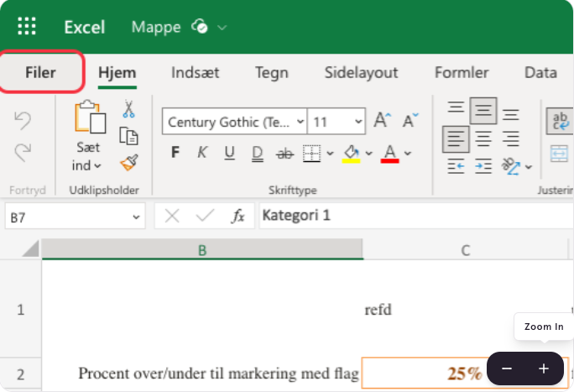Viewport: 574px width, 392px height.
Task: Toggle left horizontal alignment
Action: [x=456, y=139]
